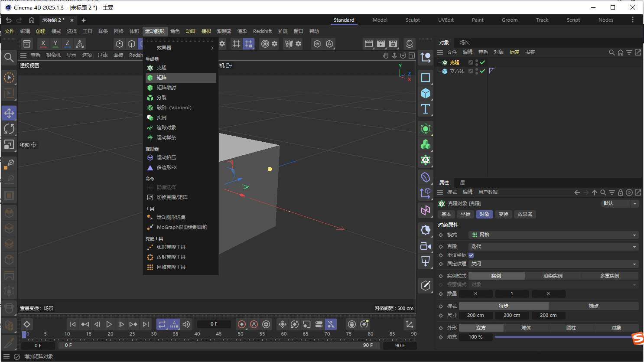Image resolution: width=644 pixels, height=362 pixels.
Task: Click the timeline sound speaker icon
Action: [186, 324]
